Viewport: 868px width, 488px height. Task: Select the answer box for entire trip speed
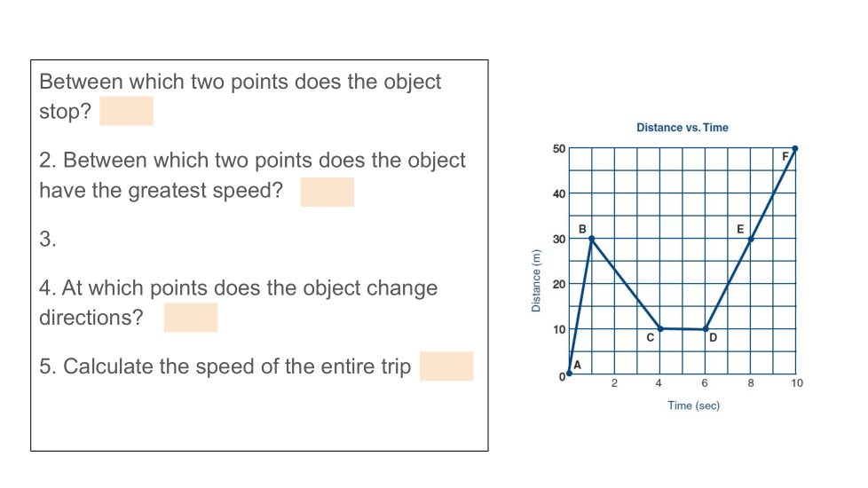(x=446, y=366)
